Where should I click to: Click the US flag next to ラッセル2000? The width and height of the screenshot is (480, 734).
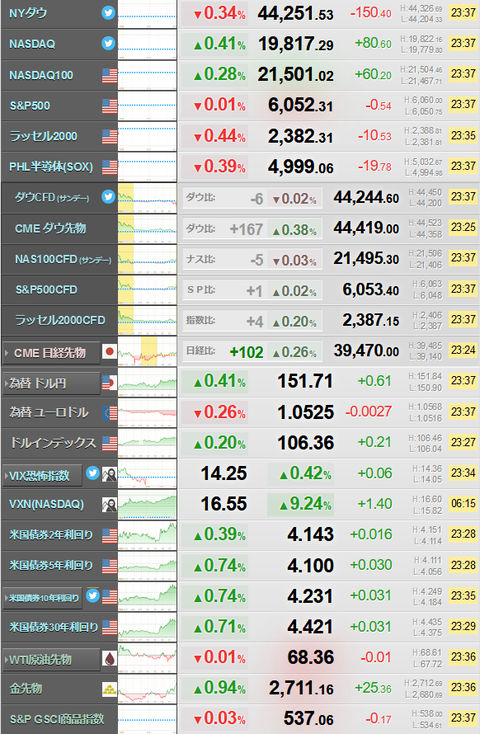click(x=110, y=137)
